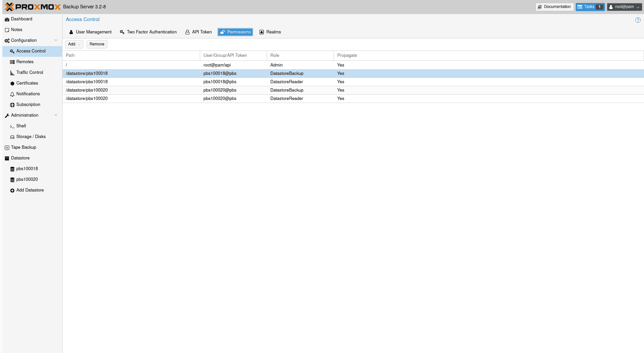This screenshot has height=353, width=644.
Task: Click the Certificates badge icon
Action: 12,84
